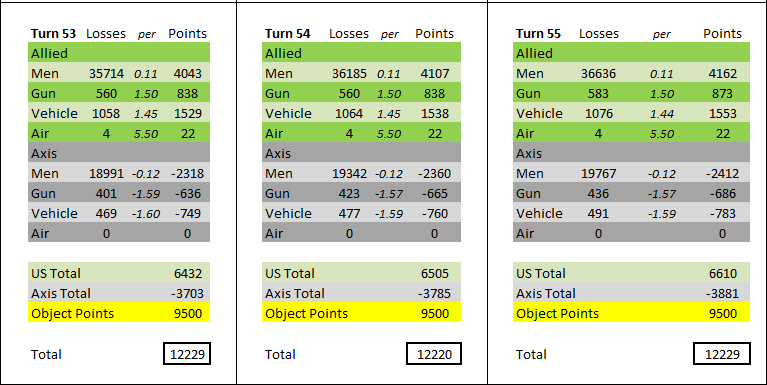Click Allied Vehicle per value 1.44 in Turn 55
Screen dimensions: 767x385
tap(662, 114)
